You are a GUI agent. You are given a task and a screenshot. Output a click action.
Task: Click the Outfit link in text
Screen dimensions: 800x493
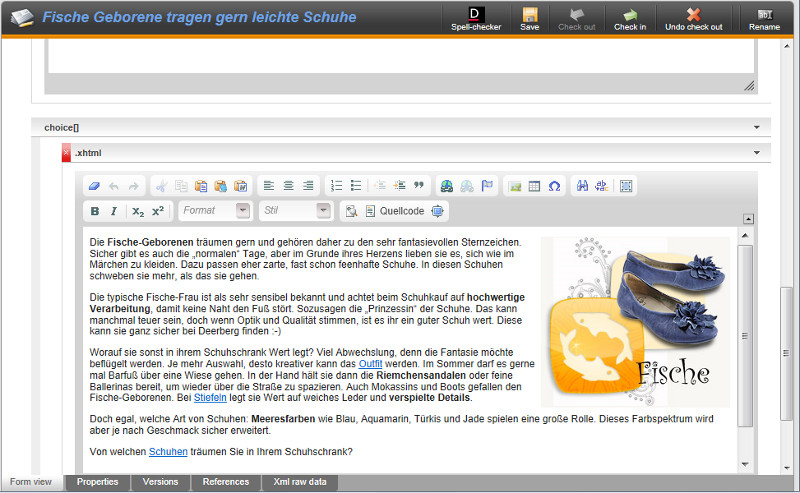pyautogui.click(x=370, y=364)
